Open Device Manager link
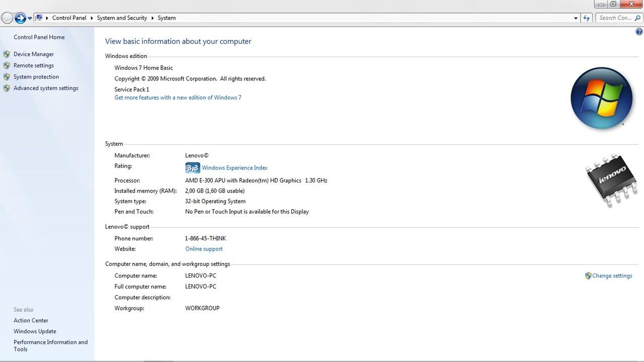 pyautogui.click(x=34, y=54)
